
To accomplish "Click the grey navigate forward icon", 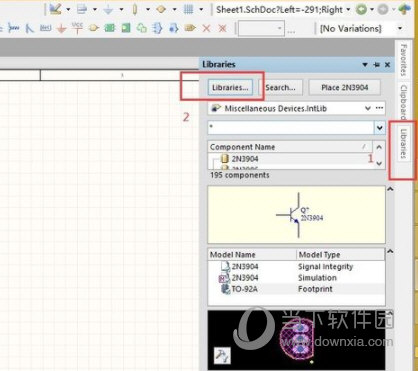I will point(383,9).
